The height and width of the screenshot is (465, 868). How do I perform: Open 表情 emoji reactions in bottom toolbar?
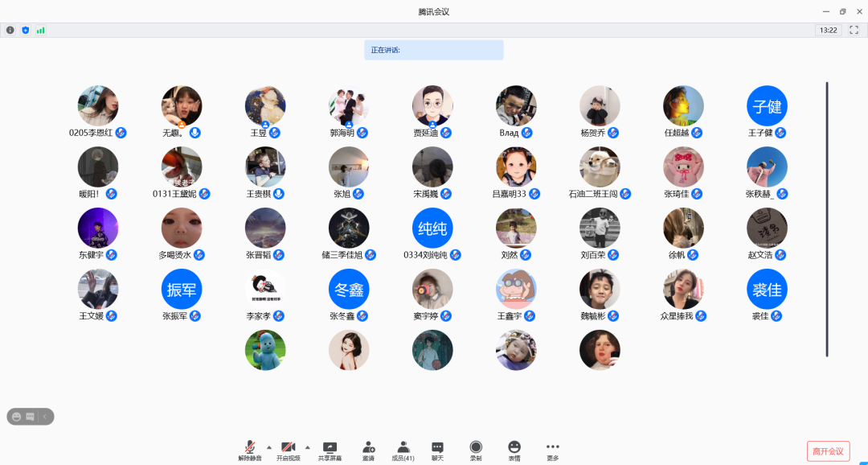point(514,450)
